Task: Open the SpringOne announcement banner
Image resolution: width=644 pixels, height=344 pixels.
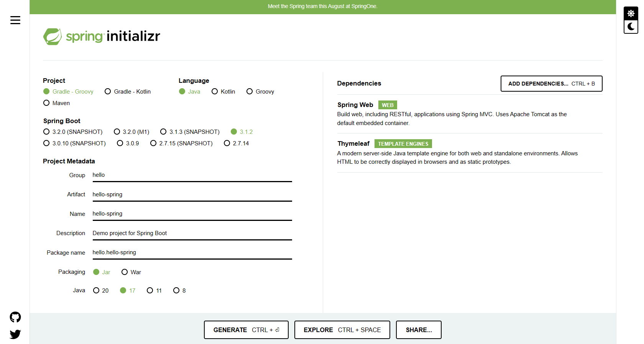Action: (x=322, y=7)
